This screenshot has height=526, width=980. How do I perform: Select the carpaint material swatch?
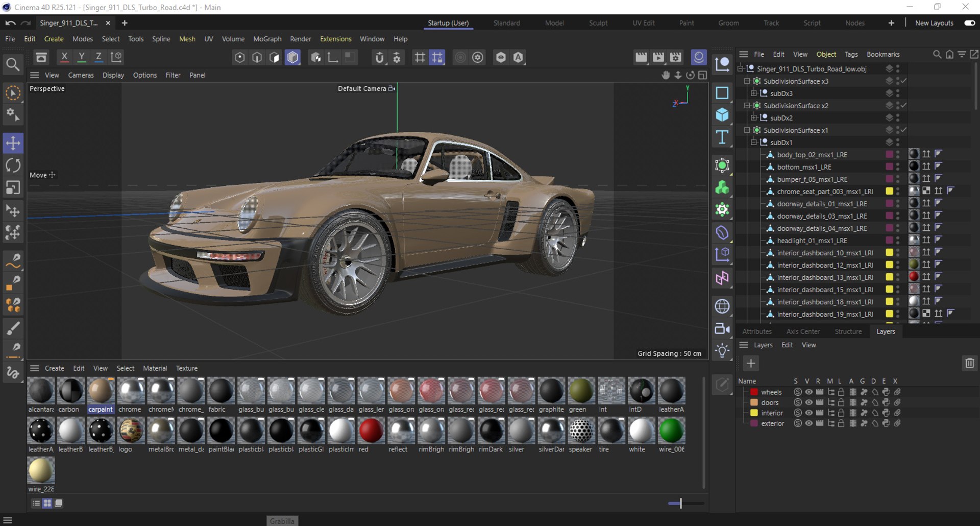tap(101, 391)
